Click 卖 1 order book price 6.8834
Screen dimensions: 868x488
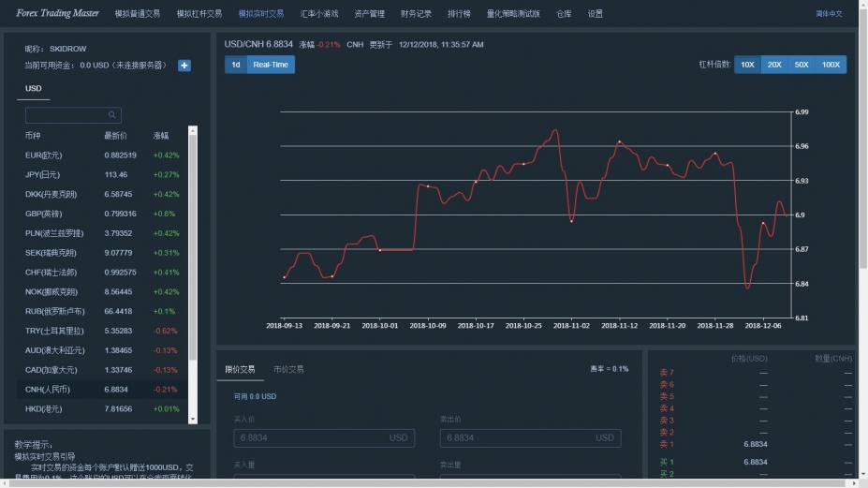coord(755,444)
